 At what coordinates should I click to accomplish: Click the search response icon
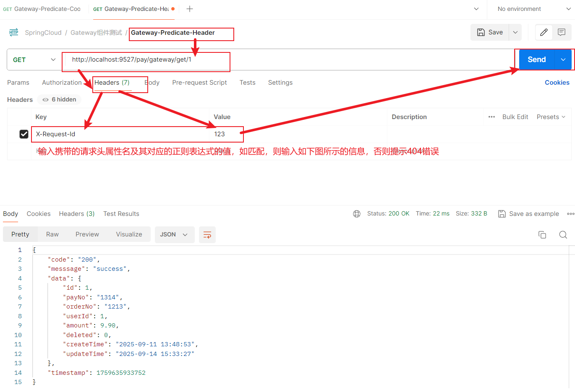tap(563, 235)
